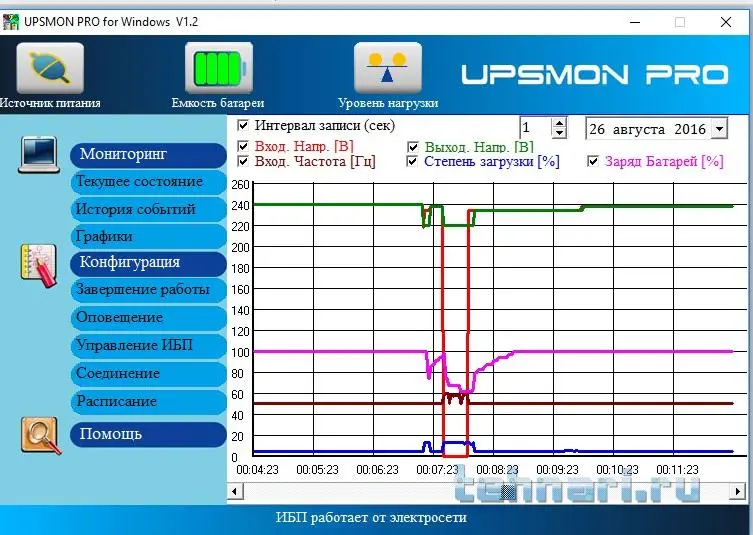The width and height of the screenshot is (753, 535).
Task: Click the status text ИБП работает от электросети
Action: (371, 518)
